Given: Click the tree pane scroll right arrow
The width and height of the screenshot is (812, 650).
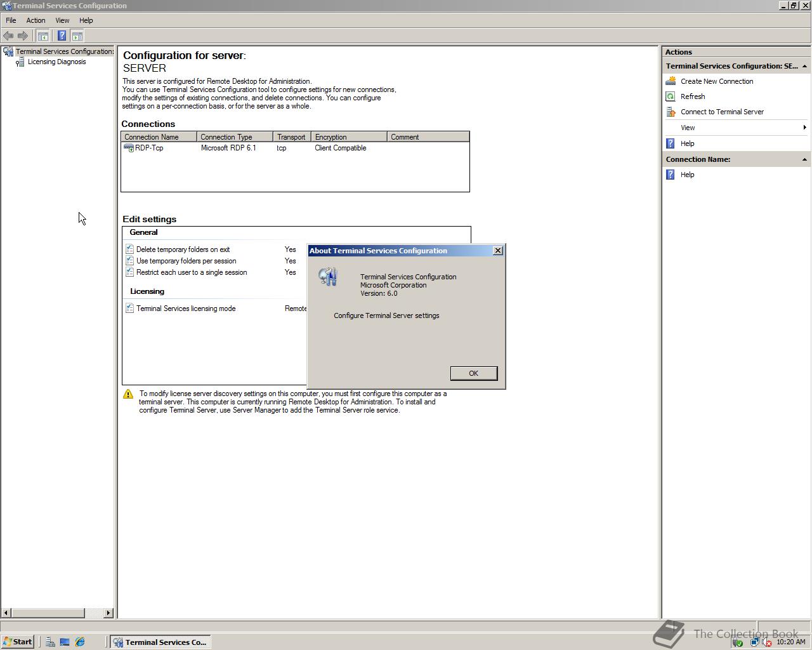Looking at the screenshot, I should click(108, 613).
